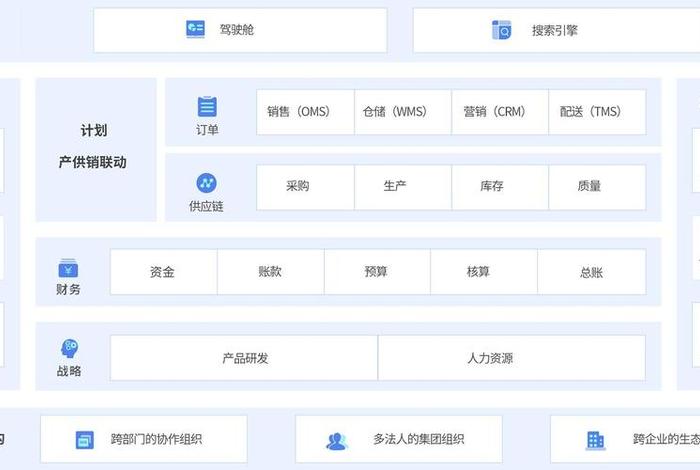
Task: Click the 计划 产供销联动 panel
Action: tap(96, 148)
